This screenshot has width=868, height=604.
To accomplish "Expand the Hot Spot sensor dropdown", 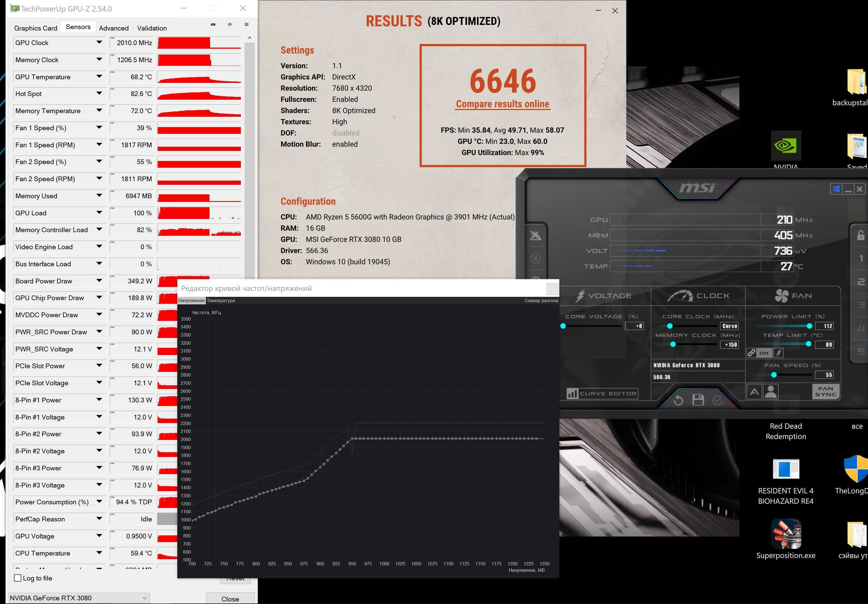I will point(99,93).
